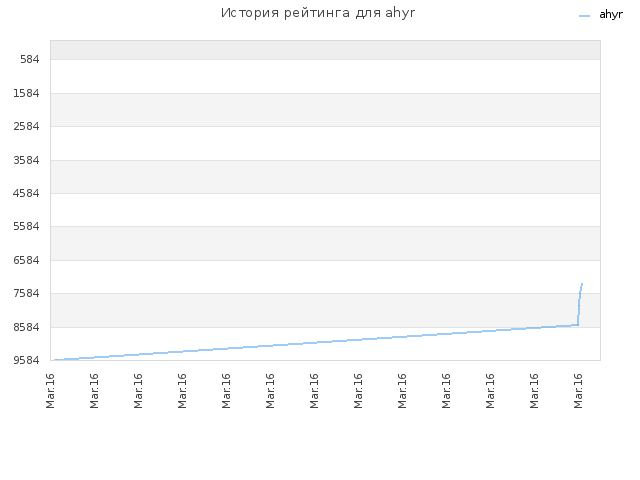The image size is (640, 480).
Task: Click the 584 y-axis label
Action: pyautogui.click(x=30, y=60)
